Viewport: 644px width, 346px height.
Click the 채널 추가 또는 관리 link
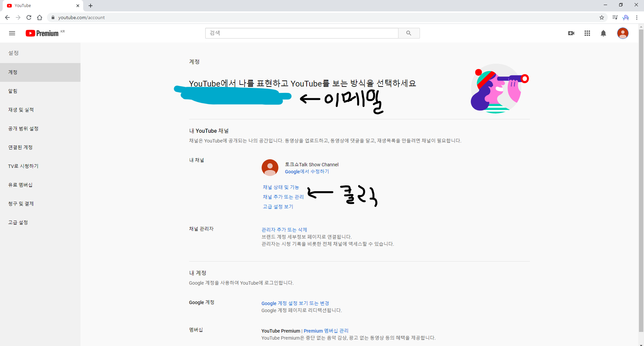click(x=283, y=197)
